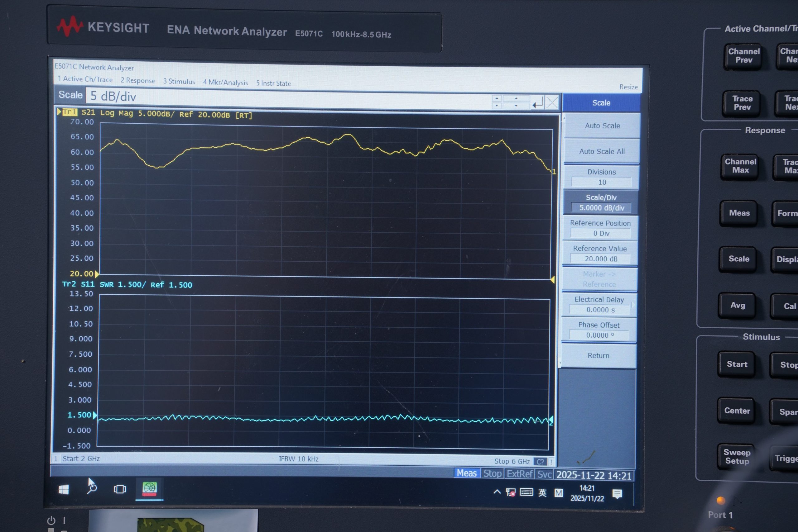Open the Windows Start menu
The width and height of the screenshot is (798, 532).
pos(64,489)
